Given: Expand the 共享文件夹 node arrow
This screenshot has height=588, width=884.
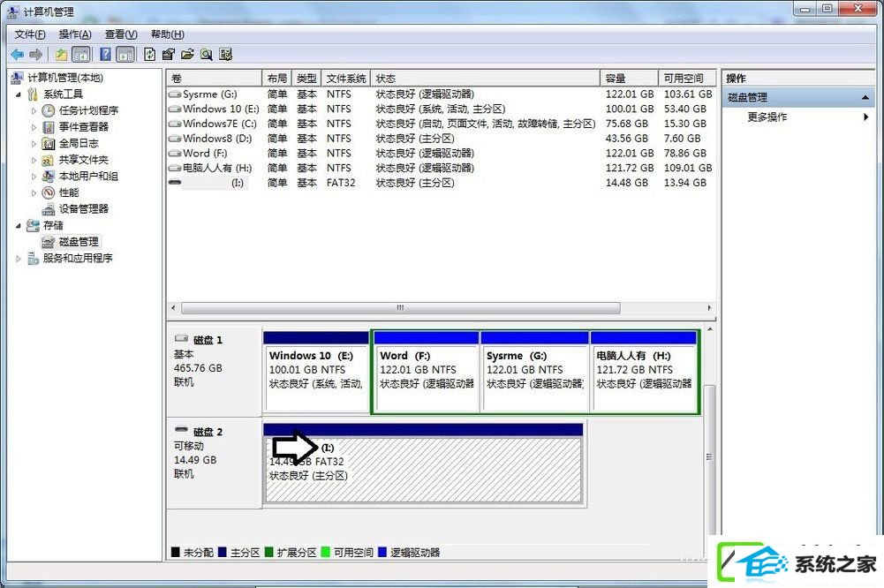Looking at the screenshot, I should [34, 160].
